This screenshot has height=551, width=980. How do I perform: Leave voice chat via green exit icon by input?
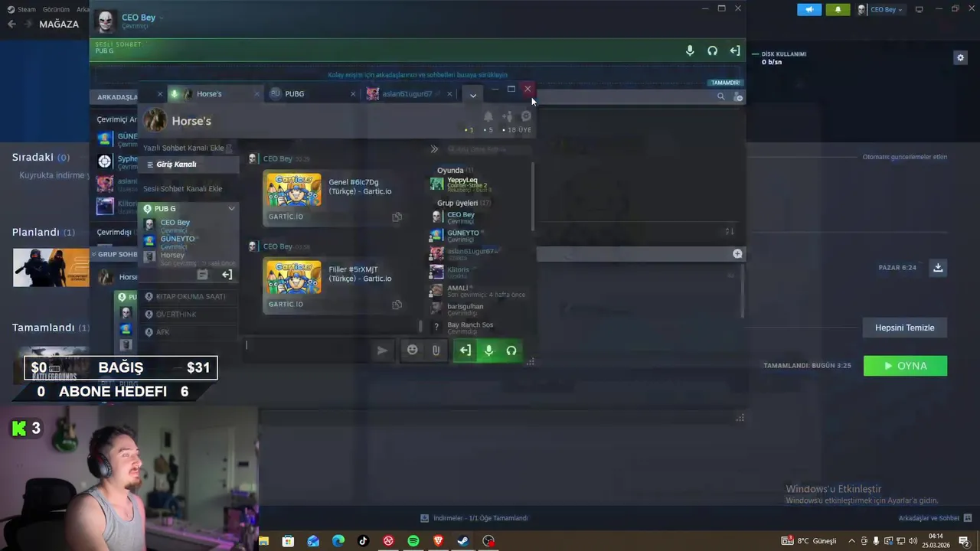(465, 350)
